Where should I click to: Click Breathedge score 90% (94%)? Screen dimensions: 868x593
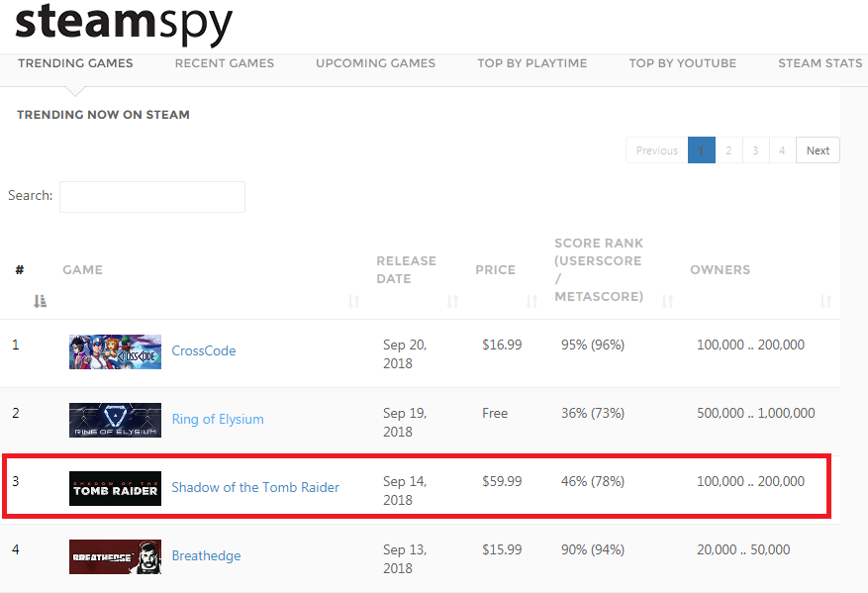pos(593,549)
